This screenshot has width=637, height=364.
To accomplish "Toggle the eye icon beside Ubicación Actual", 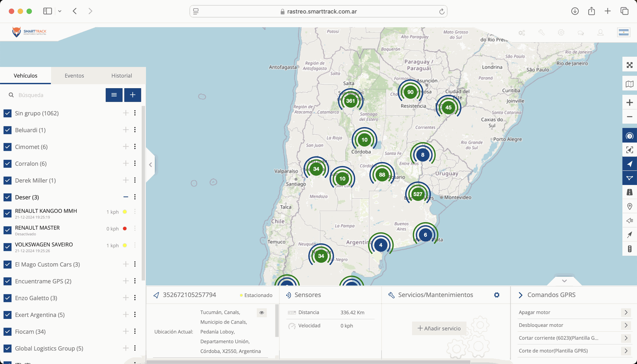I will [x=261, y=313].
